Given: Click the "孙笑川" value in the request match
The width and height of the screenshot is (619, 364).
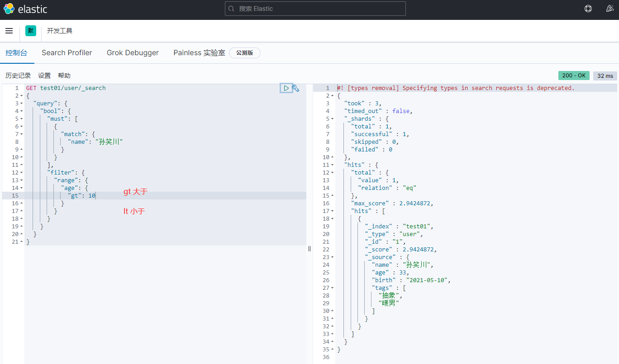Looking at the screenshot, I should [109, 142].
